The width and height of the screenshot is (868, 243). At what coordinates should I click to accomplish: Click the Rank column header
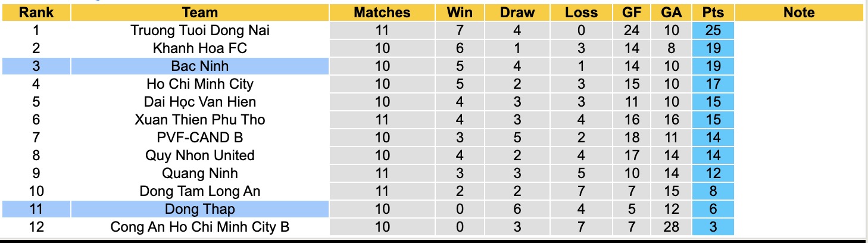click(x=36, y=13)
